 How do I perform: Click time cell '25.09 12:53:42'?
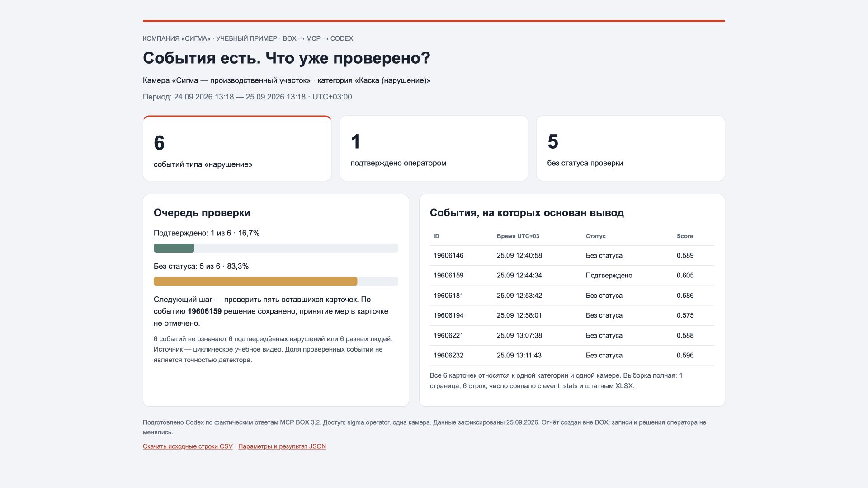click(519, 296)
